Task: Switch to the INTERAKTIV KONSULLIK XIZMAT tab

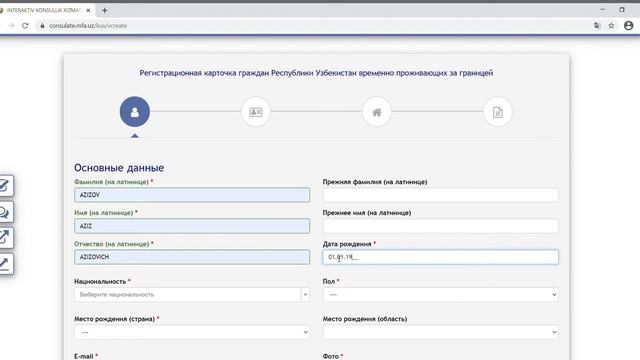Action: click(x=45, y=10)
